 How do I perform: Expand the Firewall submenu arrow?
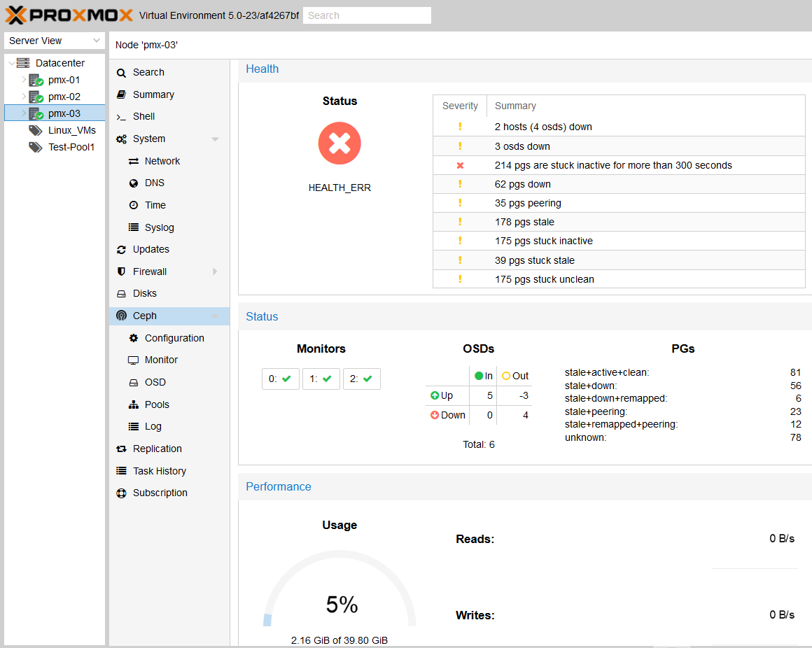215,272
